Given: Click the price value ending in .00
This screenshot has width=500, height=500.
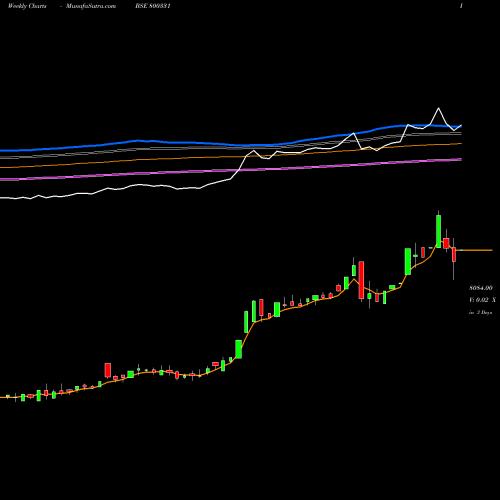Looking at the screenshot, I should [481, 288].
